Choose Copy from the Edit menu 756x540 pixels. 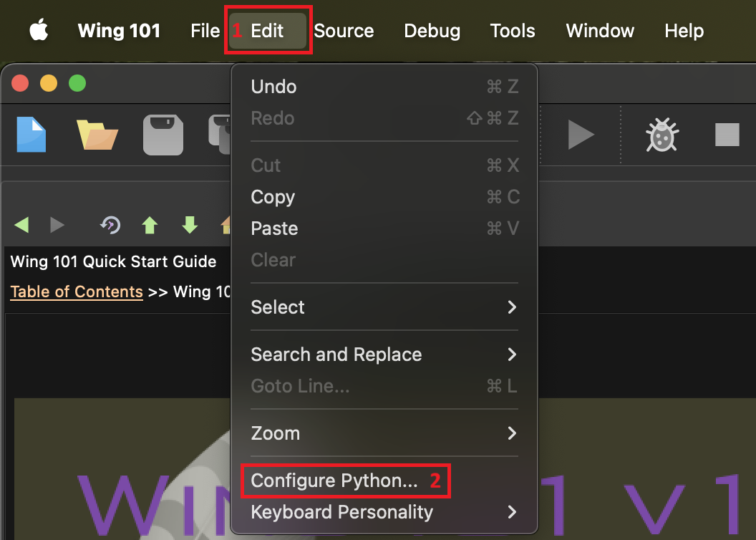(384, 197)
